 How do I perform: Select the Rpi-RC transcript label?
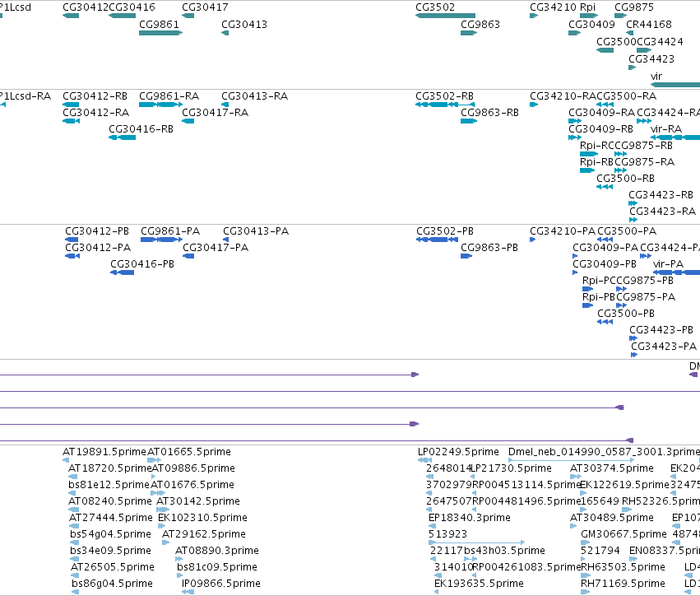coord(597,146)
